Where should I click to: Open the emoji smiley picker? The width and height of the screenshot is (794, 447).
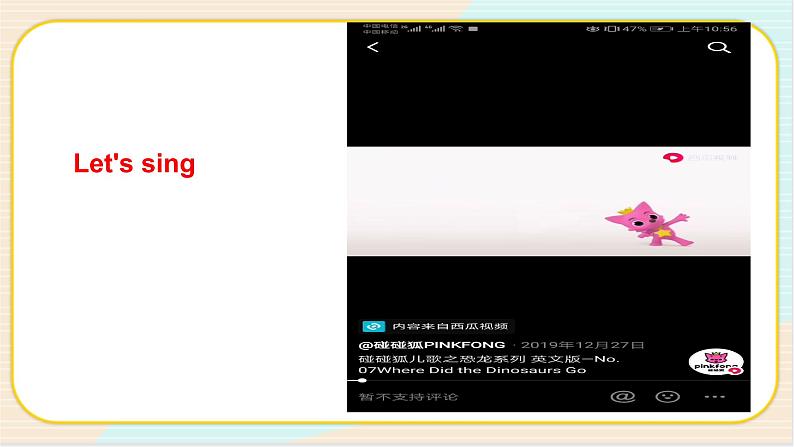pos(667,396)
